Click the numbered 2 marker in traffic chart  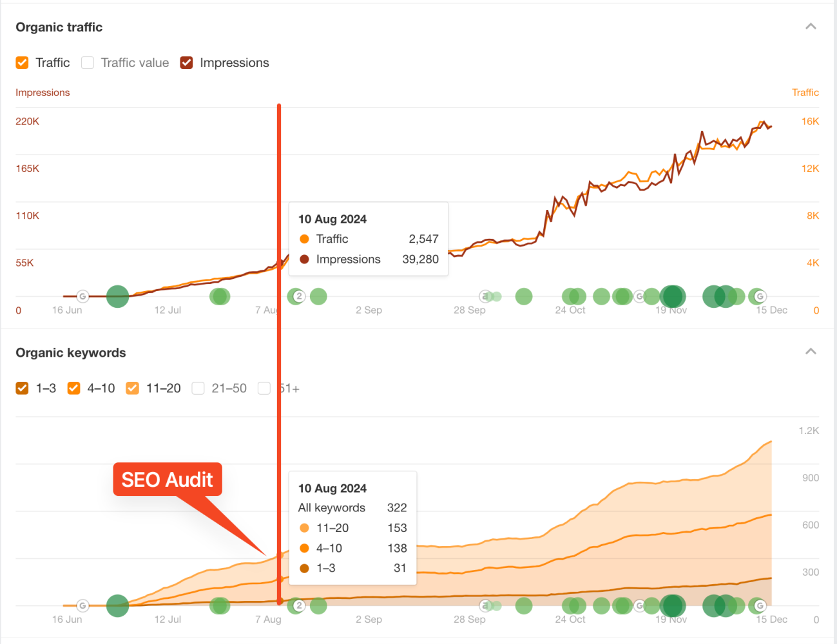click(x=298, y=296)
